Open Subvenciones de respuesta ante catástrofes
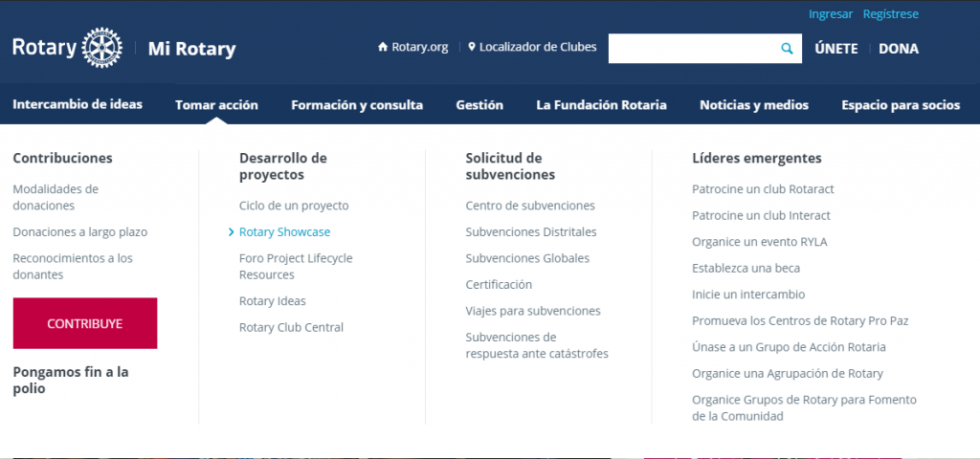Viewport: 980px width, 459px height. 537,345
